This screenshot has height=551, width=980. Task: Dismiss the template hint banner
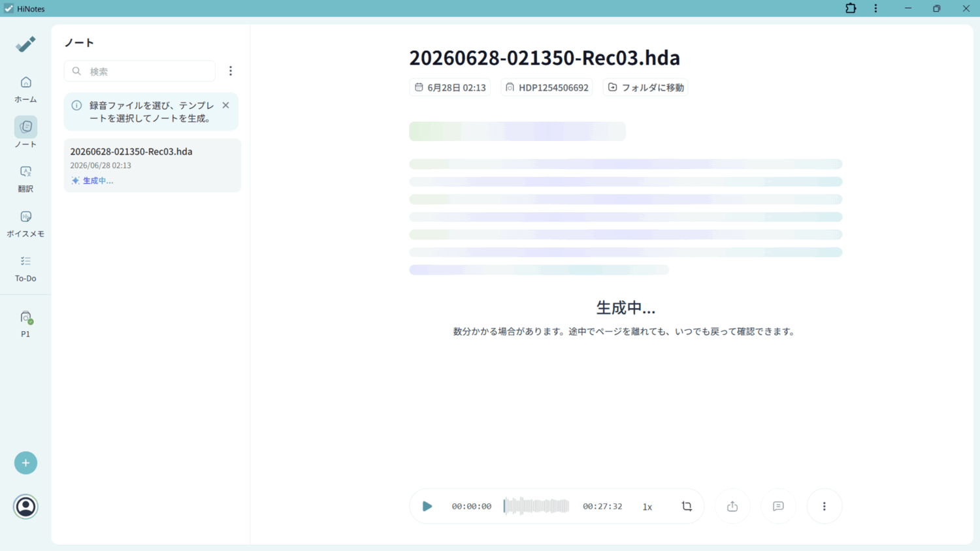click(x=225, y=105)
